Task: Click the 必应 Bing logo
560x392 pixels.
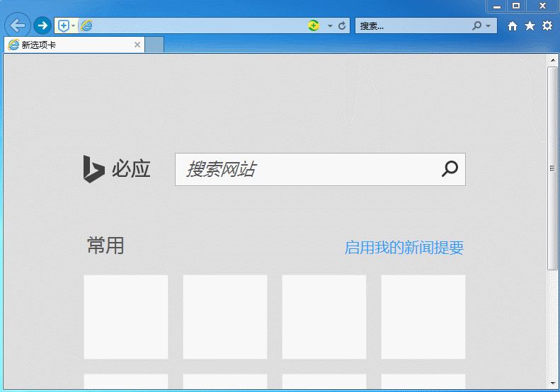Action: (x=116, y=168)
